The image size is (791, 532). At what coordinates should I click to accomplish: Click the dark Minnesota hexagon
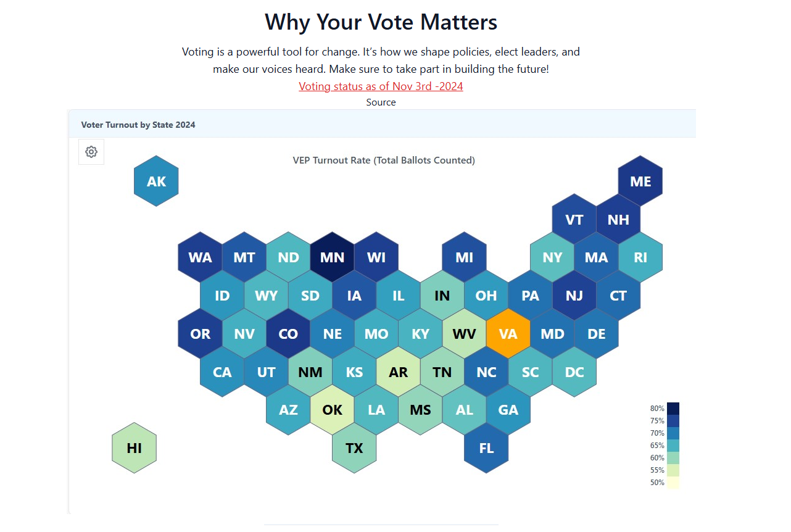tap(332, 257)
